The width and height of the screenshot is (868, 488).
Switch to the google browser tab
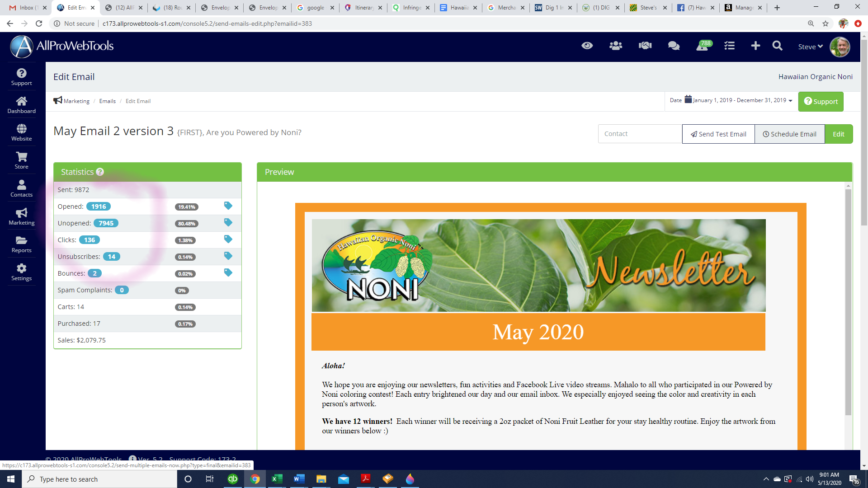316,8
